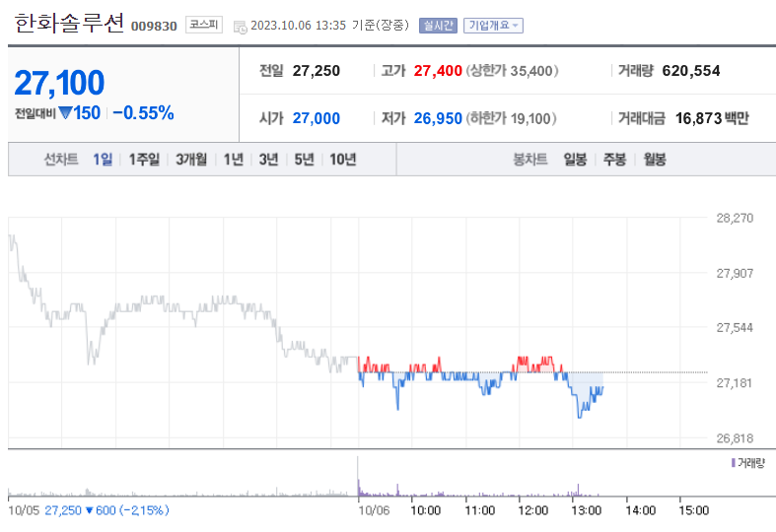Viewport: 776px width, 532px height.
Task: Click the 14:00 time axis marker
Action: (x=640, y=510)
